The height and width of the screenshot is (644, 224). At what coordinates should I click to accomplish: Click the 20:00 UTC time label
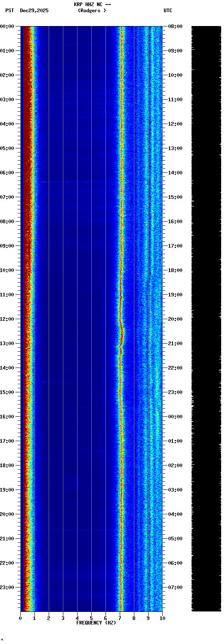[175, 319]
